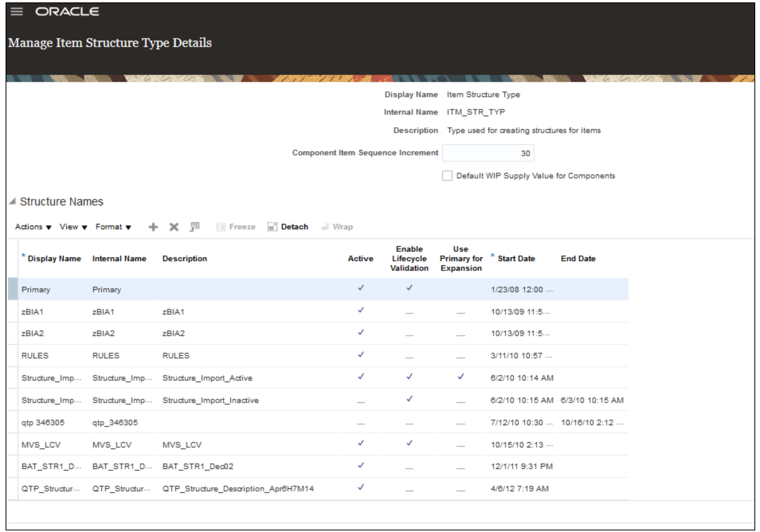760x532 pixels.
Task: Click the Component Item Sequence Increment field
Action: coord(488,153)
